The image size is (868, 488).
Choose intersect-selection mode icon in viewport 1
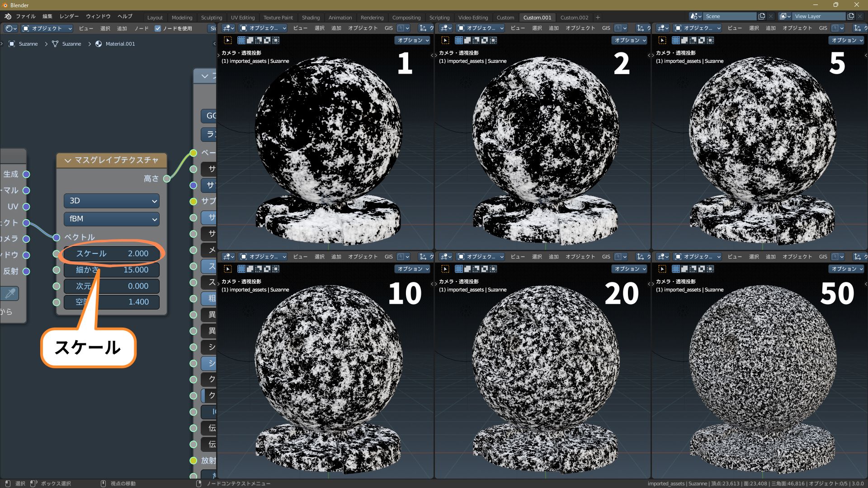click(276, 40)
